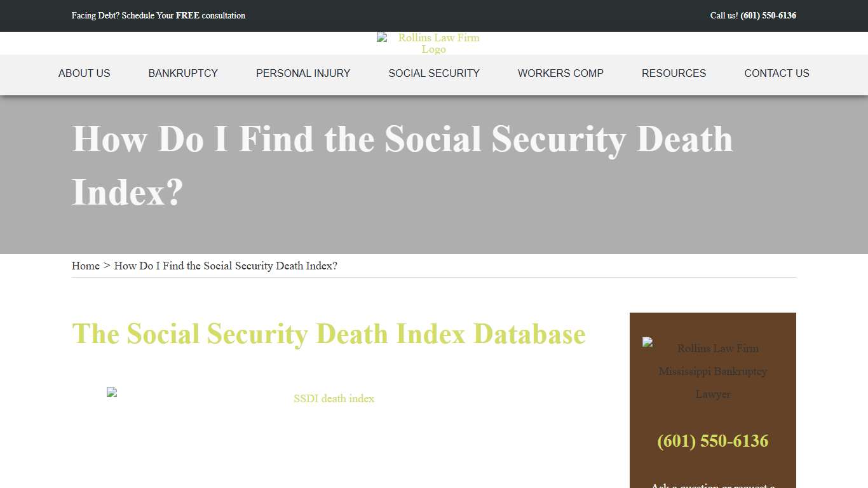Click the breadcrumb page title link
This screenshot has height=488, width=868.
pyautogui.click(x=226, y=266)
